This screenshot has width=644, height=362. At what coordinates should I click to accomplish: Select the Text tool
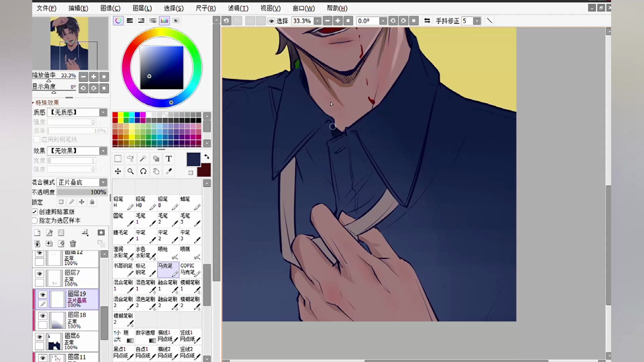point(169,159)
